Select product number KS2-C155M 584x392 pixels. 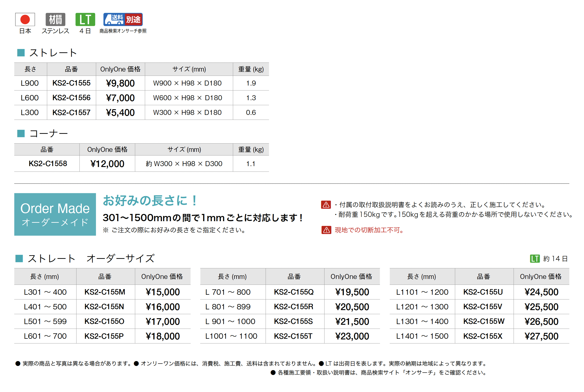coord(105,292)
